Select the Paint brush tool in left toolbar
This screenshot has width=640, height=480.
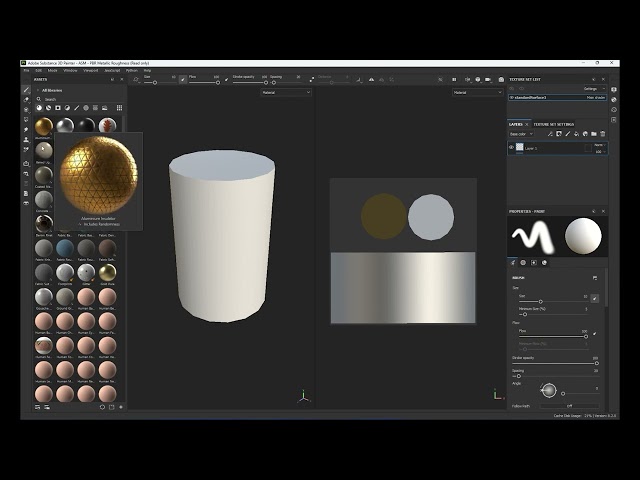click(x=26, y=90)
